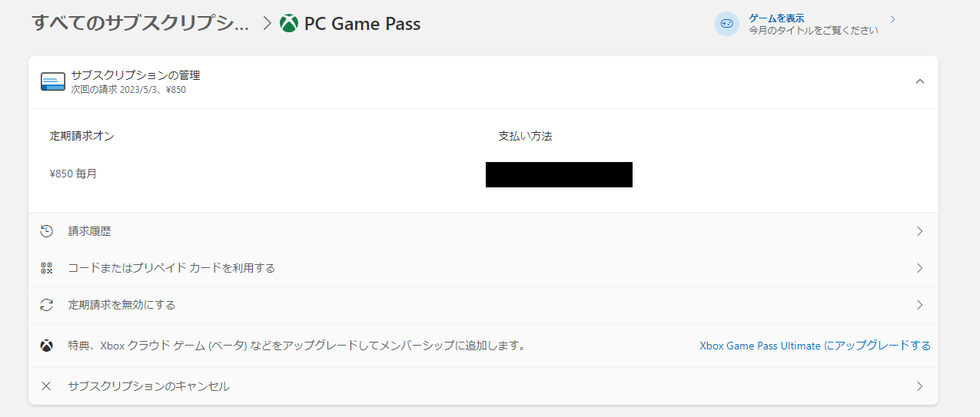Select 定期請求を無効にする option
Image resolution: width=980 pixels, height=417 pixels.
(121, 305)
